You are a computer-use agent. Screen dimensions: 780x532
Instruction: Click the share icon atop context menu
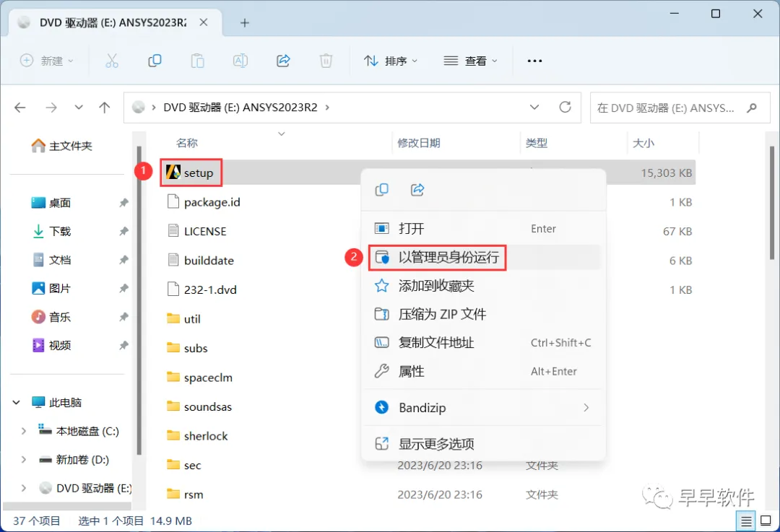(x=417, y=189)
